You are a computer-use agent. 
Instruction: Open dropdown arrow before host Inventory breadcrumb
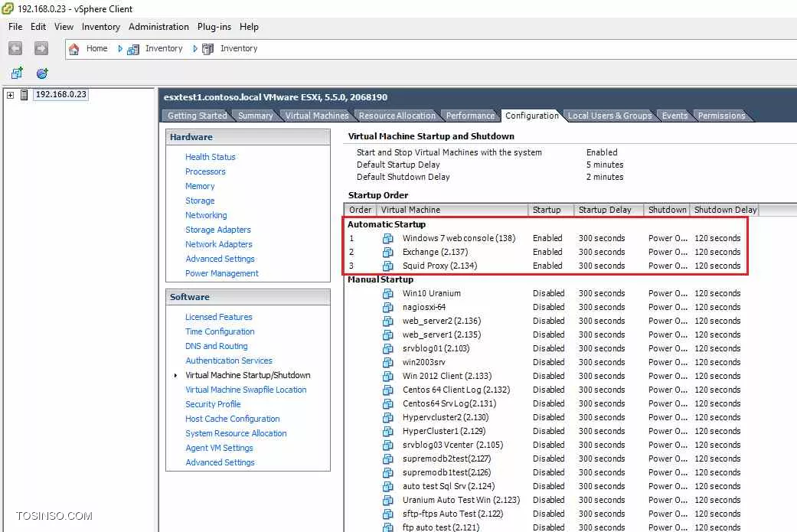(x=195, y=49)
